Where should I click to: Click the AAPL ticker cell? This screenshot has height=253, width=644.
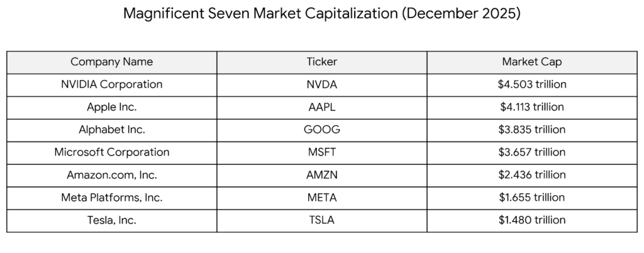[321, 107]
